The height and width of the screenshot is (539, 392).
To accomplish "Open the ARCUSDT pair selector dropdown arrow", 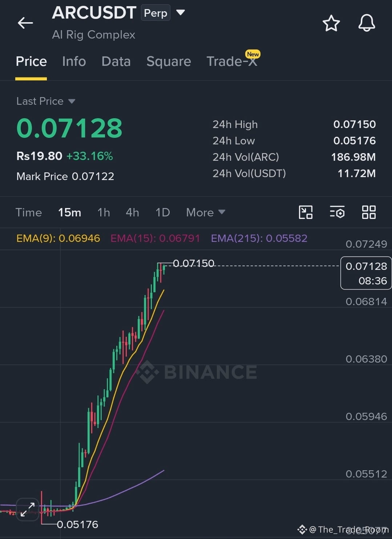I will tap(181, 13).
